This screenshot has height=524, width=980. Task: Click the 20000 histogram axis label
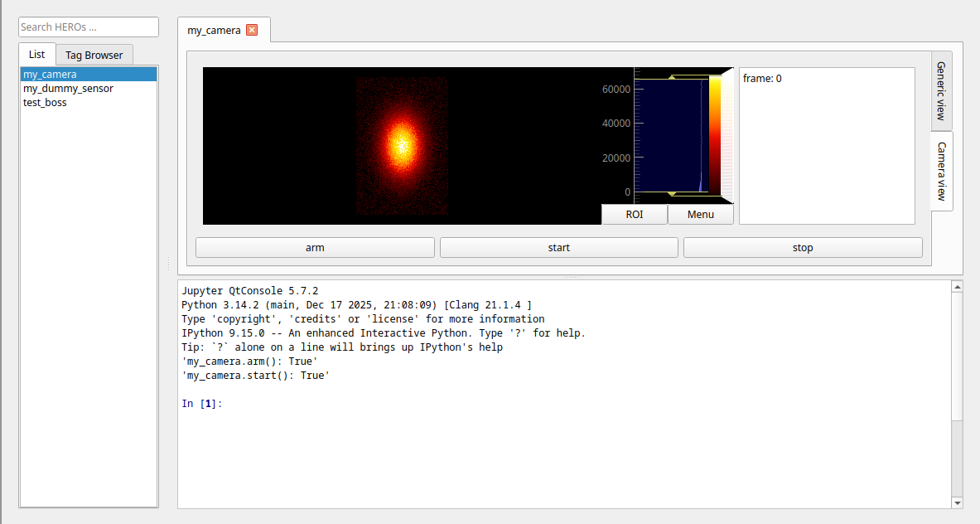pyautogui.click(x=616, y=158)
